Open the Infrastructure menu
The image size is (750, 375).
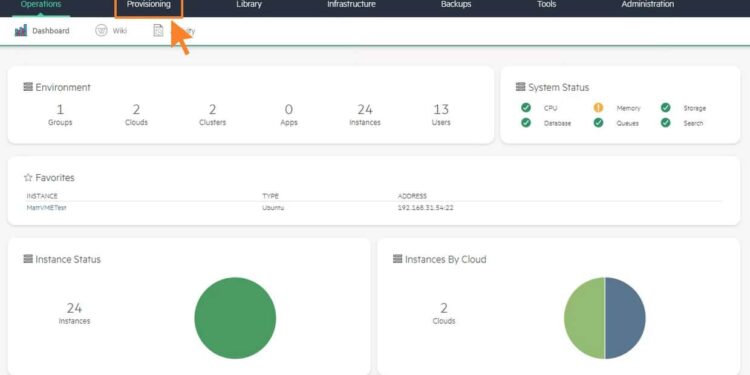point(351,4)
